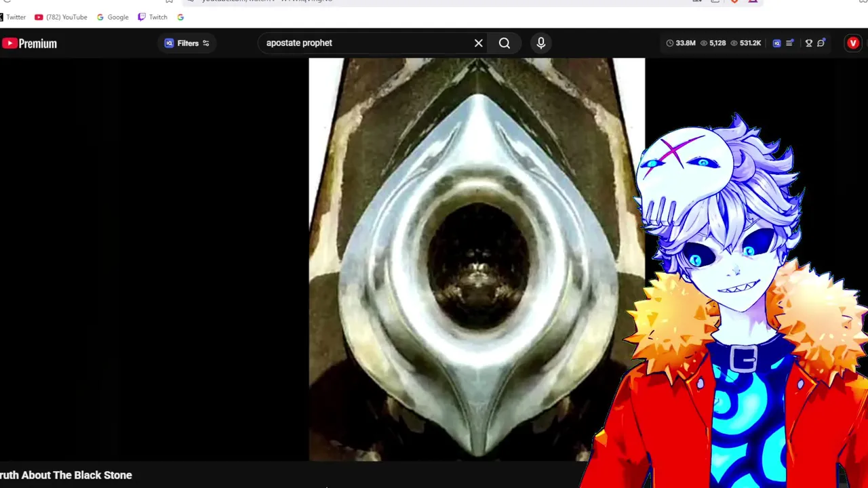Open the list menu icon with notification dot
Screen dimensions: 868x488
pyautogui.click(x=790, y=43)
